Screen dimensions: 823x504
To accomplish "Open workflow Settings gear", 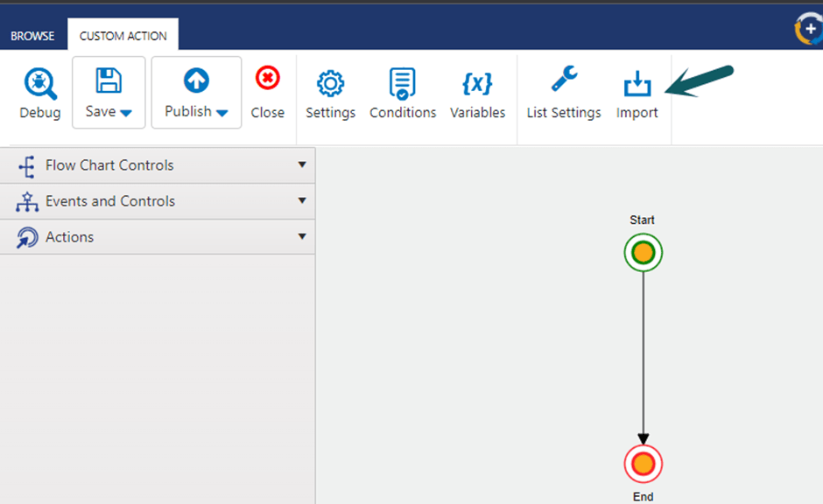I will (330, 85).
